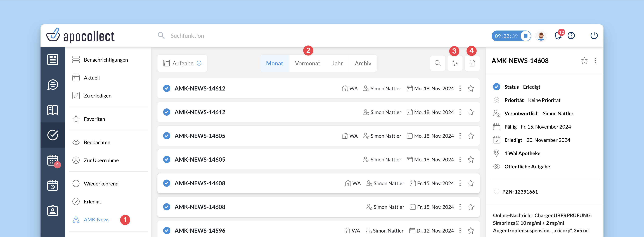Open the chat messages sidebar icon

[53, 85]
